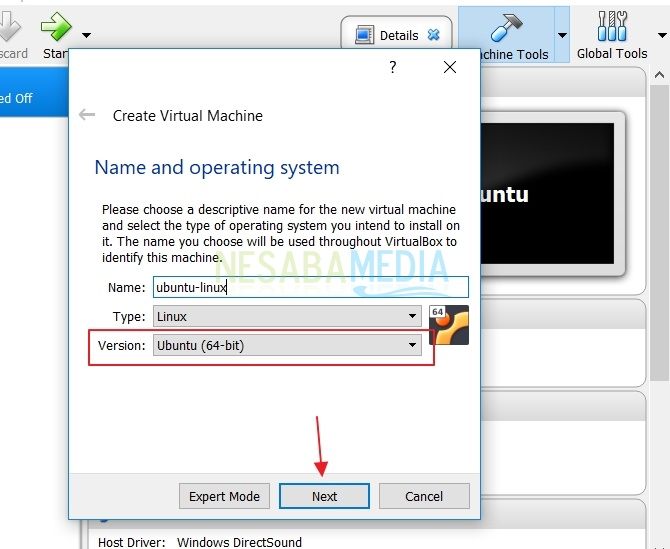Switch to Expert Mode
Screen dimensions: 670x549
224,496
